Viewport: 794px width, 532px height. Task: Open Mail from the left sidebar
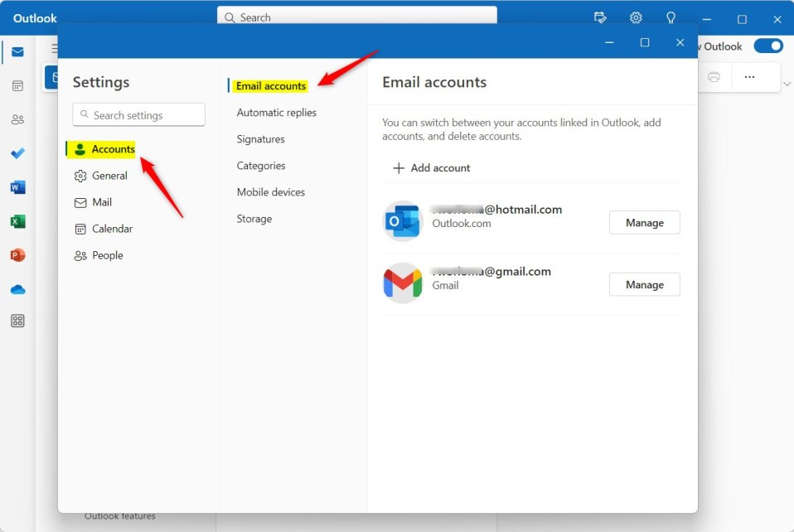click(x=17, y=52)
